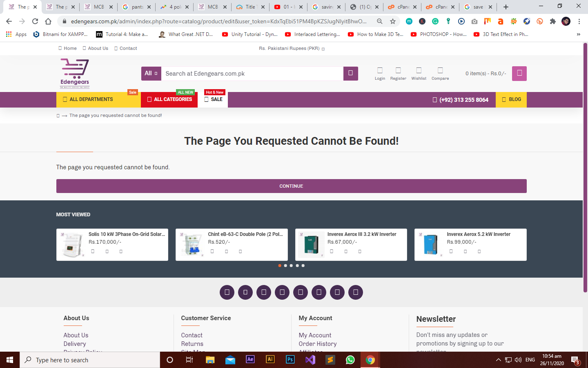Open the Windows Start menu
This screenshot has height=368, width=588.
(x=10, y=360)
